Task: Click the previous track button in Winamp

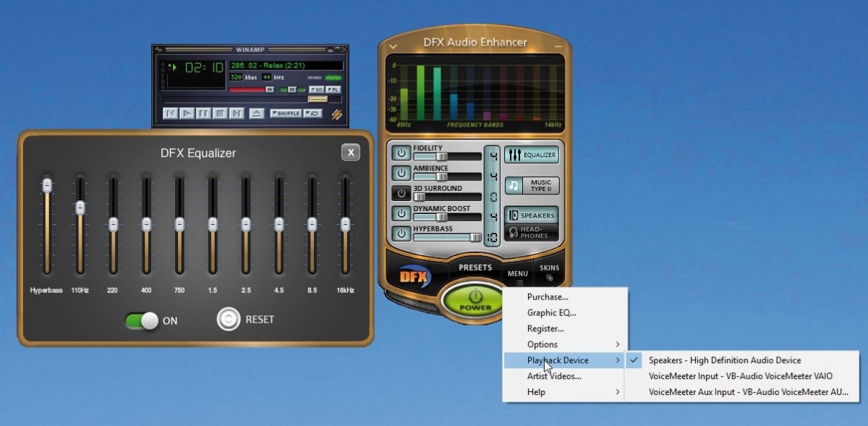Action: [171, 114]
